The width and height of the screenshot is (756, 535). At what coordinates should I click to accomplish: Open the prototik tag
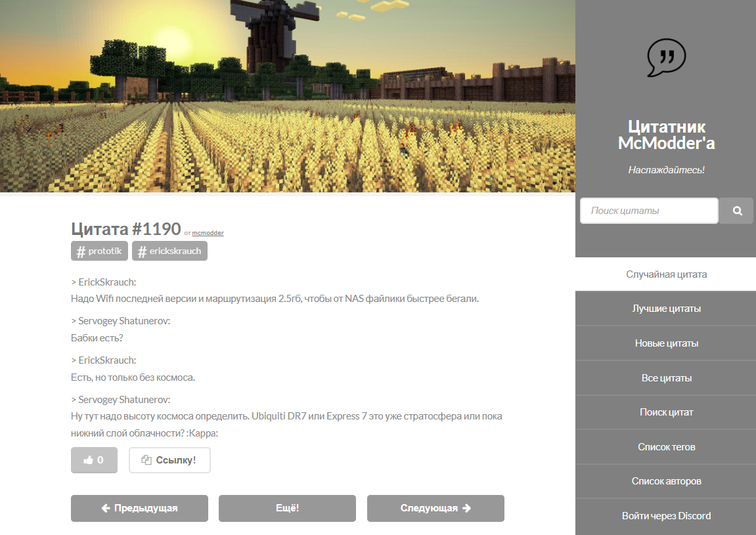[x=99, y=251]
